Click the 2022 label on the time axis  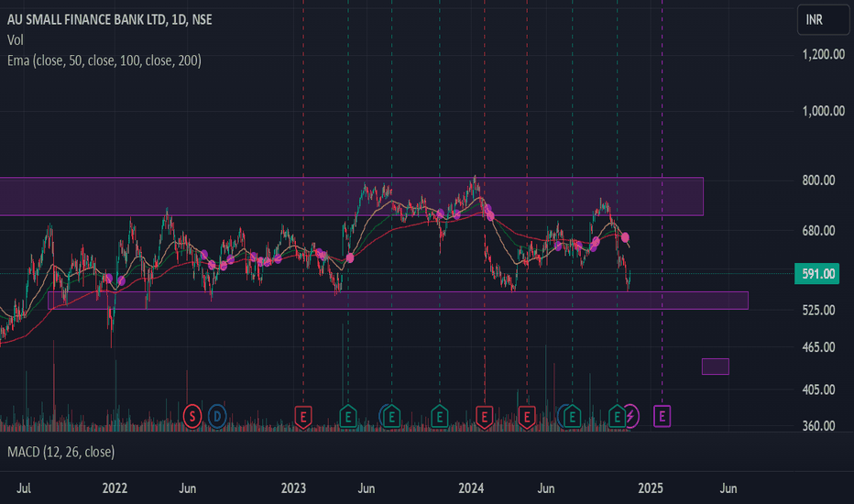(115, 488)
